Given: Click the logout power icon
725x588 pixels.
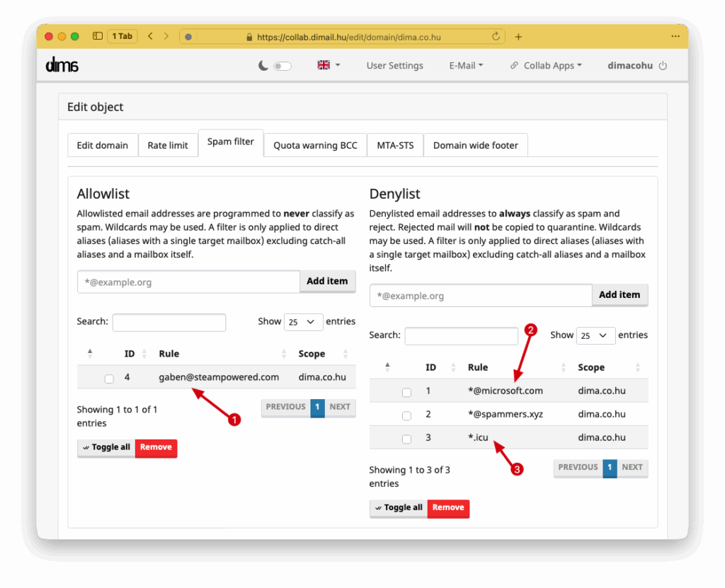Looking at the screenshot, I should click(x=663, y=66).
